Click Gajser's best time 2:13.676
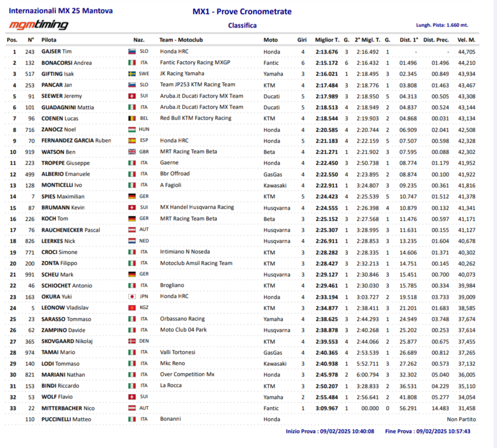 click(326, 52)
